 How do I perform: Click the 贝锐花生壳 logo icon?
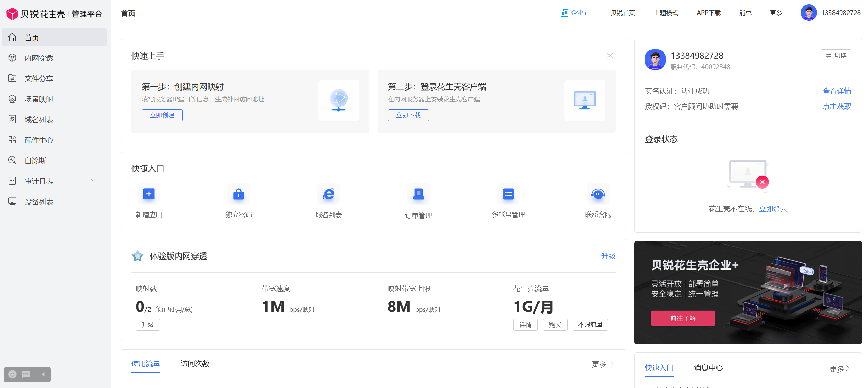[x=12, y=14]
